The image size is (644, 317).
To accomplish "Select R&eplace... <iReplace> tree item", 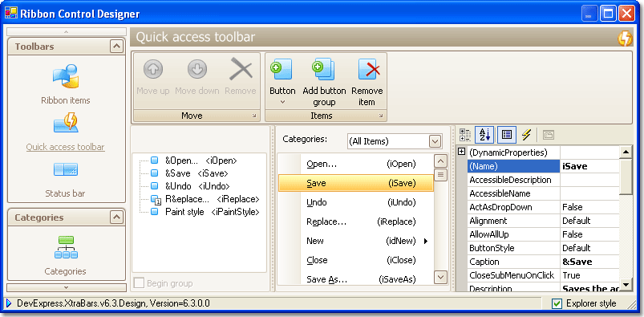I will (x=213, y=199).
